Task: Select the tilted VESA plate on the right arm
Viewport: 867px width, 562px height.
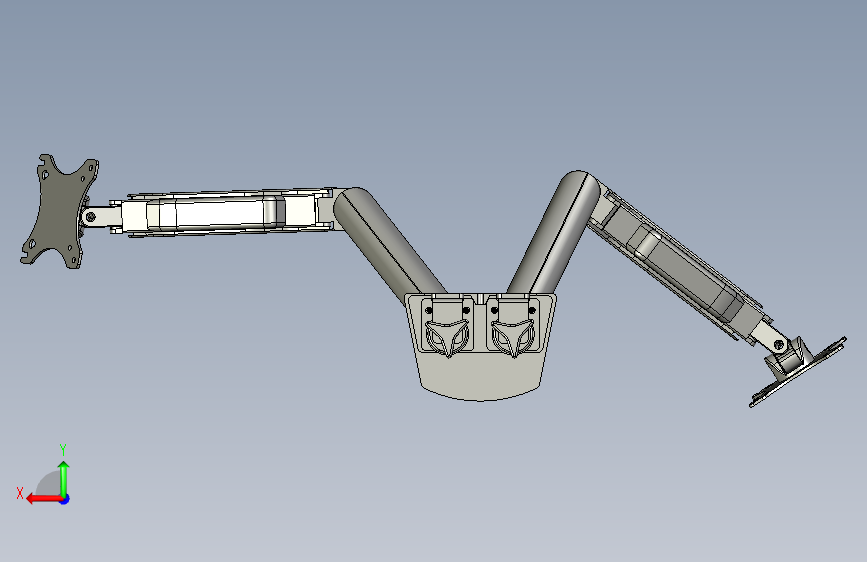Action: [x=797, y=373]
